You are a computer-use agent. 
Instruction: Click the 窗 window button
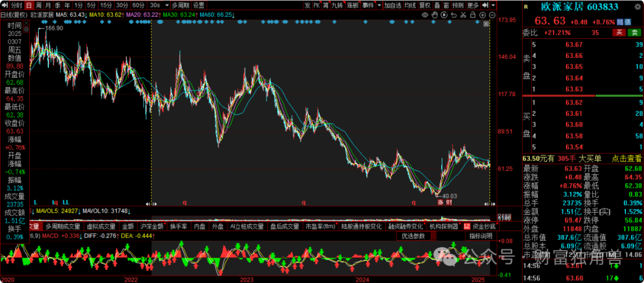click(x=446, y=5)
